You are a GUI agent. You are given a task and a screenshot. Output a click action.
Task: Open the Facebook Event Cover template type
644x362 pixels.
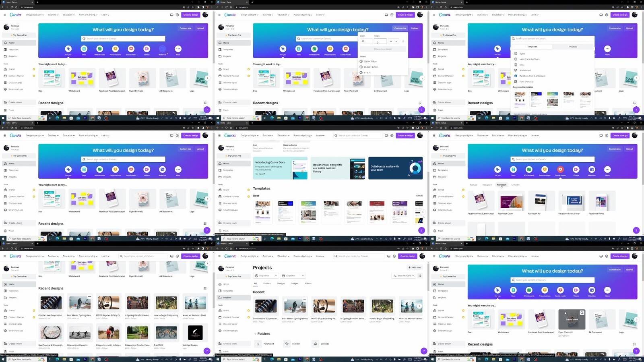pos(572,201)
